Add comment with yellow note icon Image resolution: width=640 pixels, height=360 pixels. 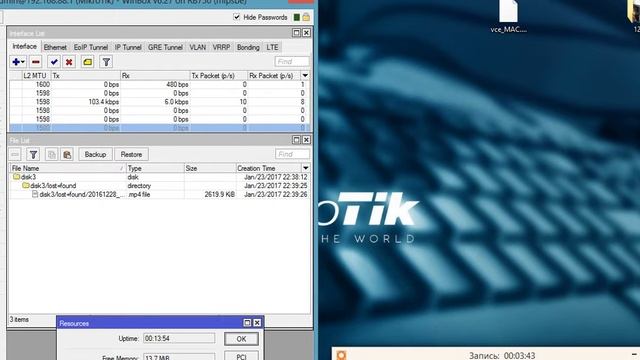(x=87, y=62)
